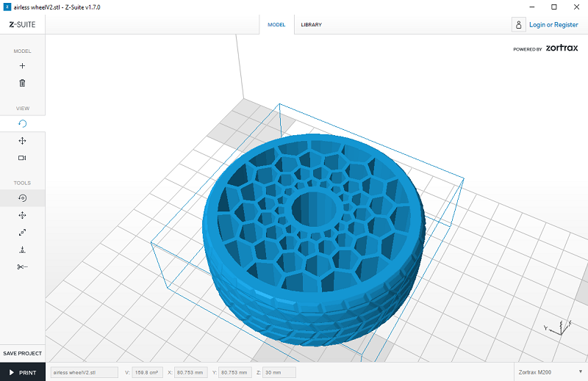Click the Login or Register link

click(553, 25)
